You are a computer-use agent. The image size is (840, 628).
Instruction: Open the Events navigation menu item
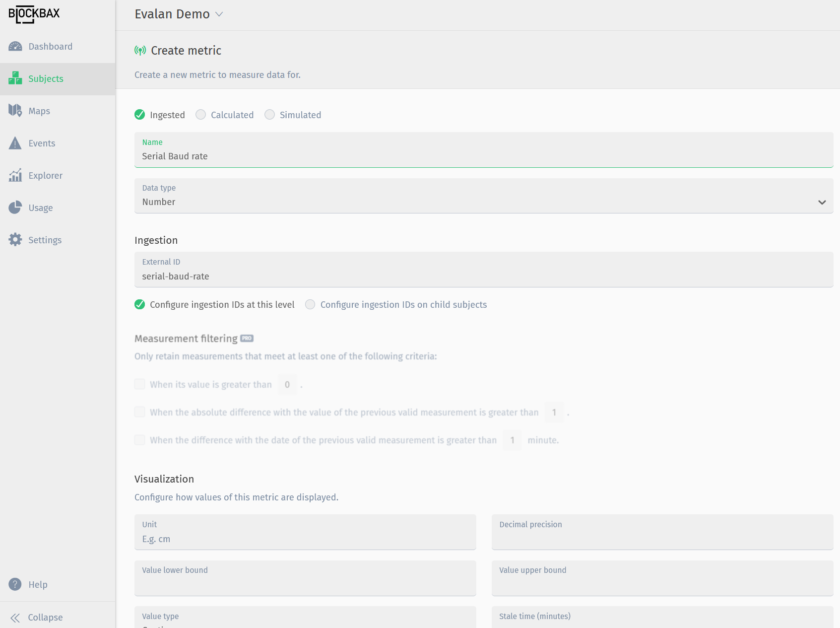point(42,143)
